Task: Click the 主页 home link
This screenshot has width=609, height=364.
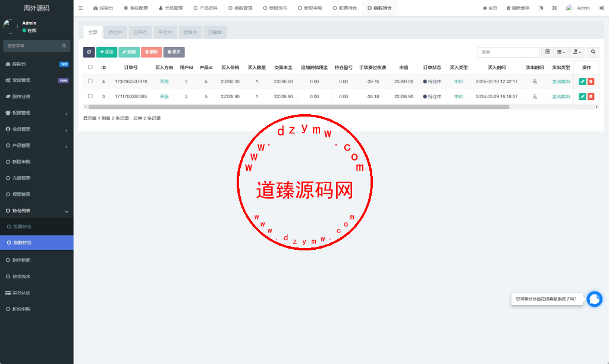Action: [490, 8]
